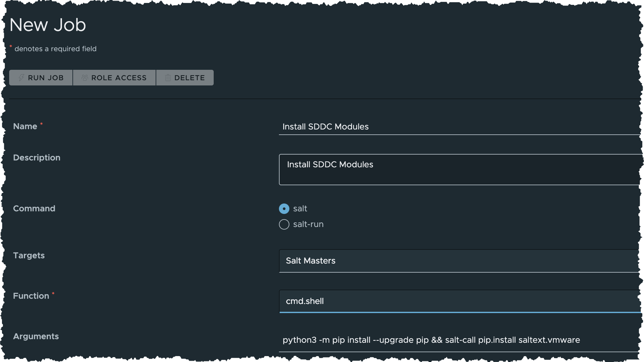
Task: Open the Function combo box with cmd.shell
Action: click(x=459, y=301)
